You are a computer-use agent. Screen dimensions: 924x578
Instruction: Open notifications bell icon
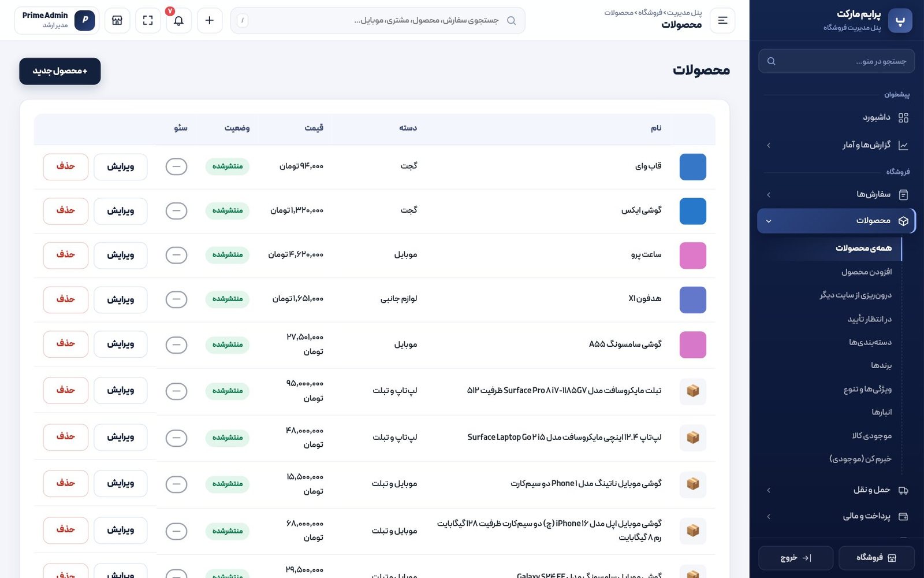coord(179,20)
